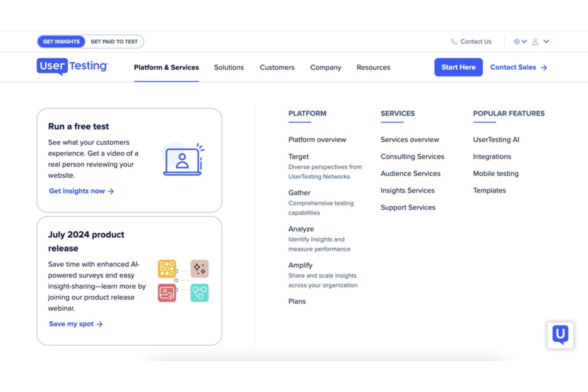588x392 pixels.
Task: Open Support Services link
Action: (x=408, y=207)
